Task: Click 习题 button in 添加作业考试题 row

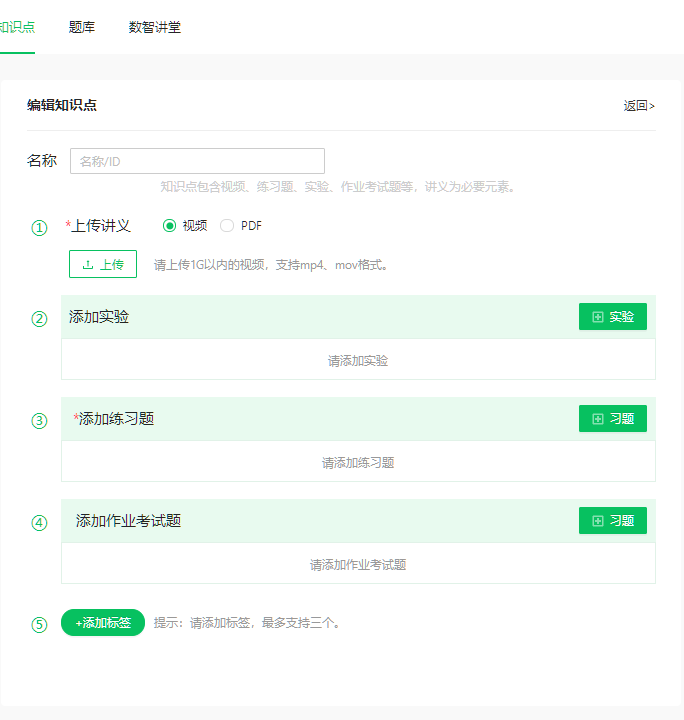Action: tap(613, 520)
